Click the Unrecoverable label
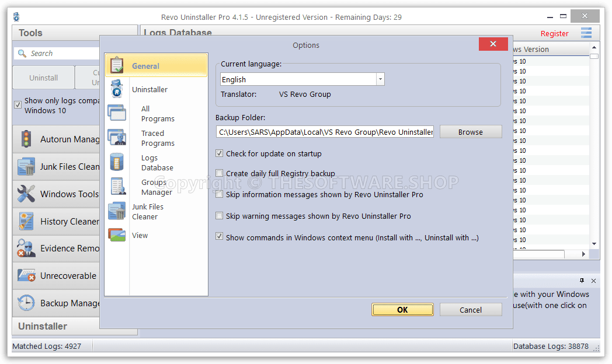Viewport: 612px width, 364px height. tap(68, 275)
